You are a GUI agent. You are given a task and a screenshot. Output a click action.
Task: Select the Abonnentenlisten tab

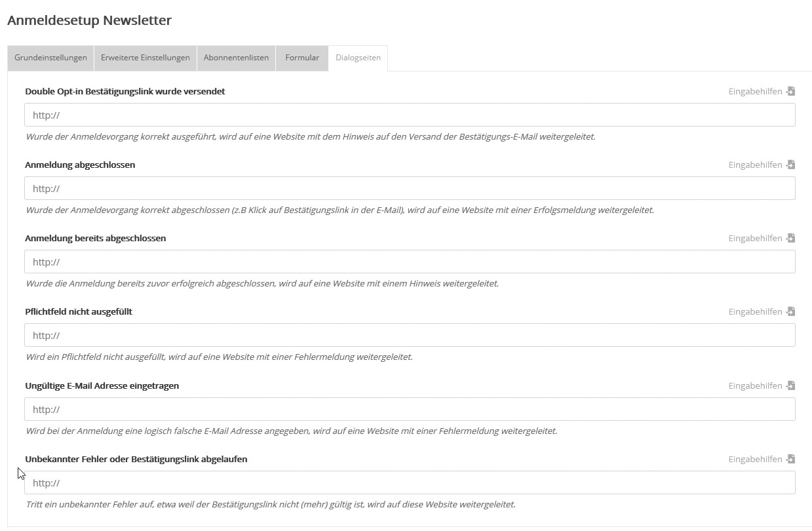click(x=236, y=58)
